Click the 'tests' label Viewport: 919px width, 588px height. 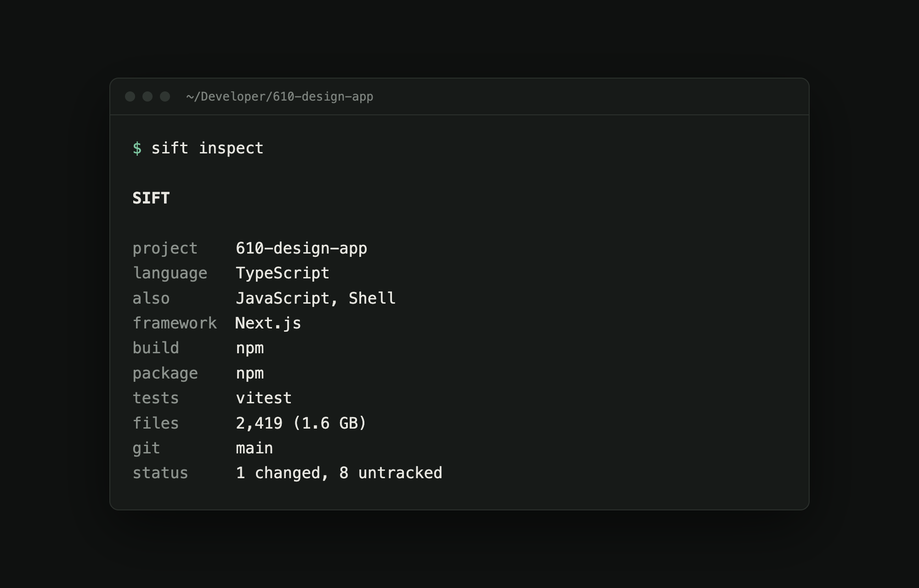[156, 398]
